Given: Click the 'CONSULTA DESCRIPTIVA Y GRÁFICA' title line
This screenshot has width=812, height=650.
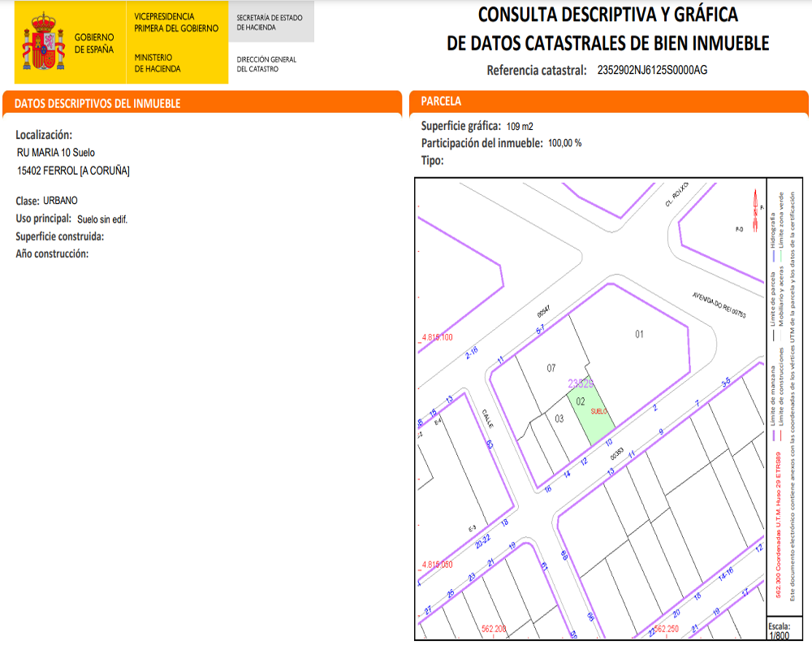Looking at the screenshot, I should coord(608,15).
